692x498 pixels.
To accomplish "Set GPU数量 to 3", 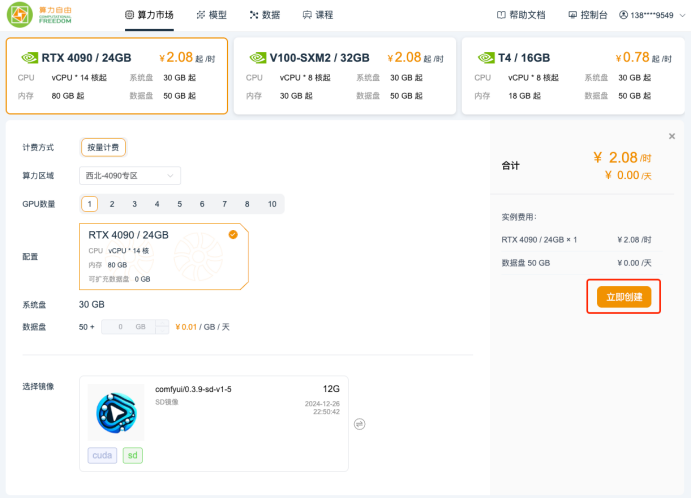I will click(135, 204).
